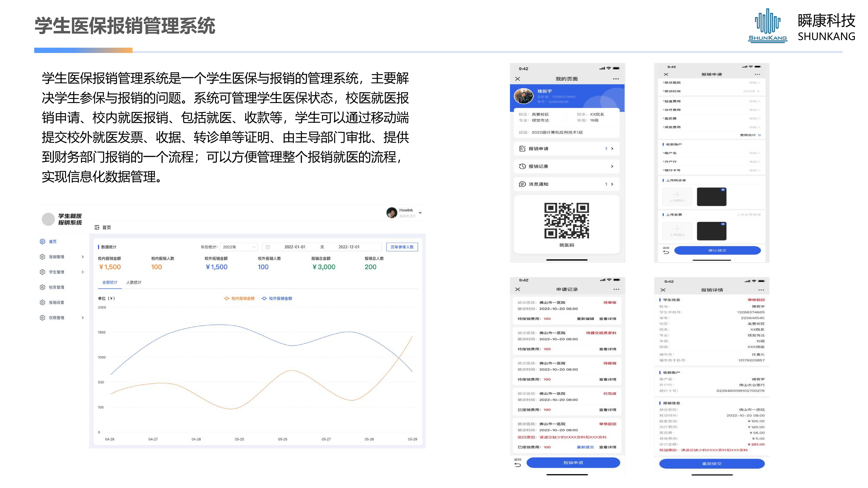Toggle the sidebar collapse hamburger icon
The image size is (868, 488).
(x=97, y=227)
